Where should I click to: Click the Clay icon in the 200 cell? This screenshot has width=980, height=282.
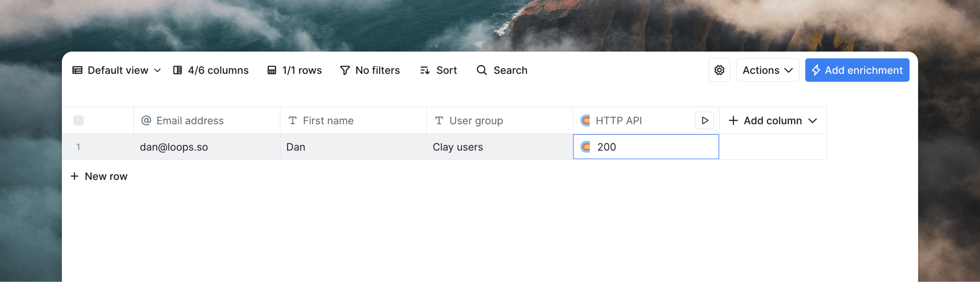[x=585, y=147]
